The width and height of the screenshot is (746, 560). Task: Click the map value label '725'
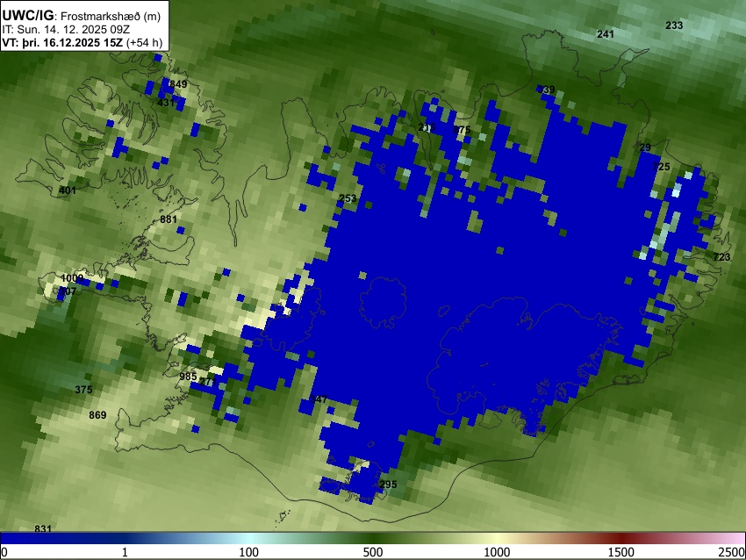pyautogui.click(x=662, y=167)
